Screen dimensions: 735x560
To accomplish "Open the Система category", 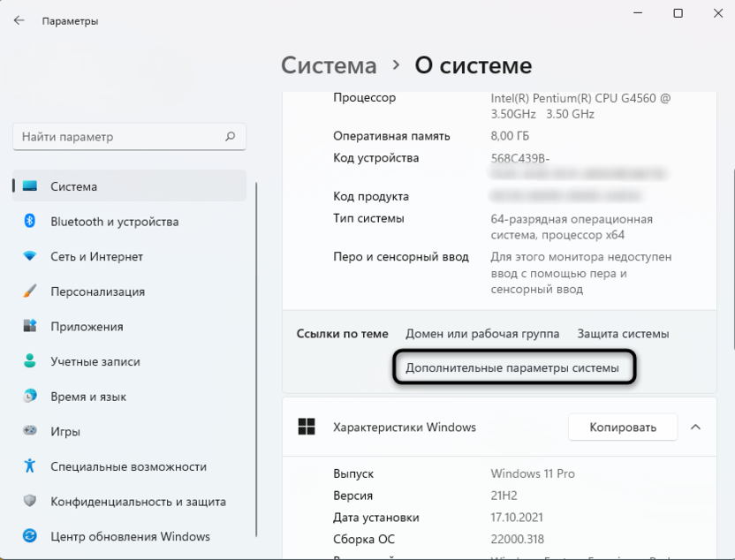I will 129,186.
